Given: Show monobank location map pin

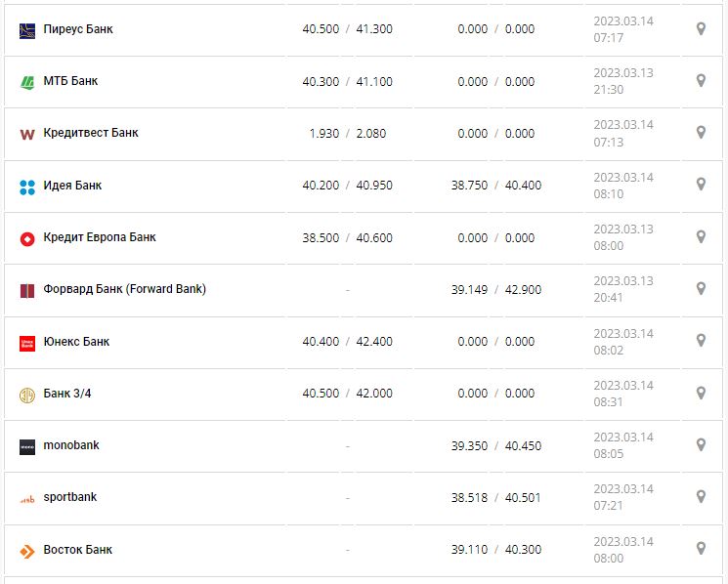Looking at the screenshot, I should coord(701,444).
